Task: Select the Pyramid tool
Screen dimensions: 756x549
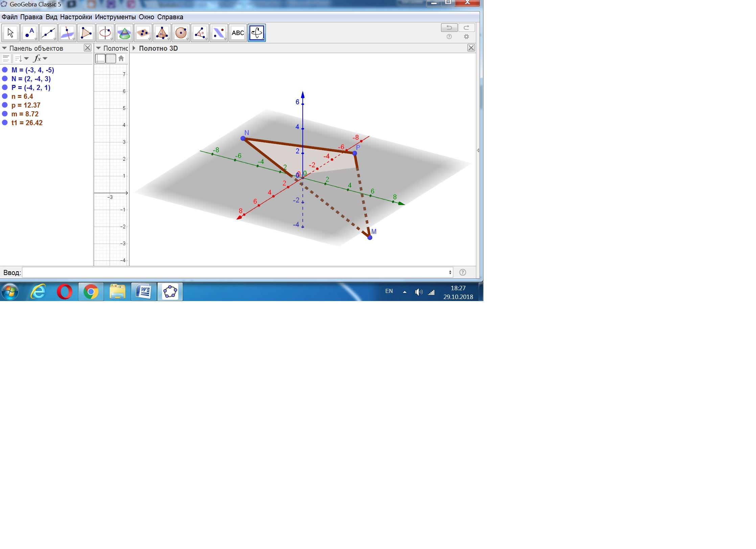Action: pos(162,33)
